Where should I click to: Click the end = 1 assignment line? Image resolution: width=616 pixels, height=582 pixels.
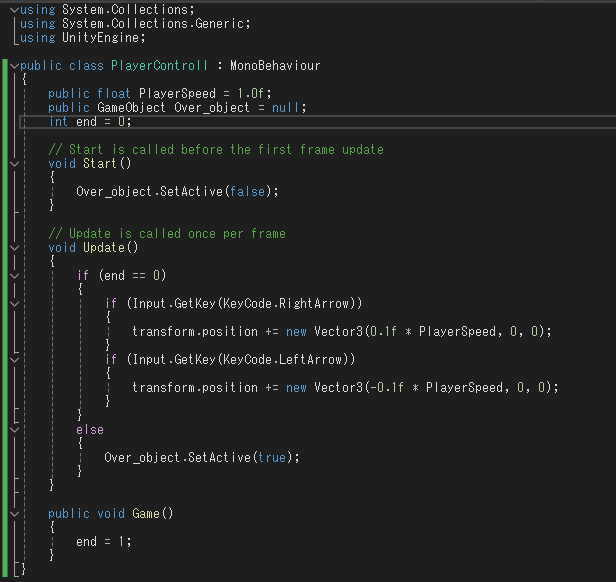point(103,541)
